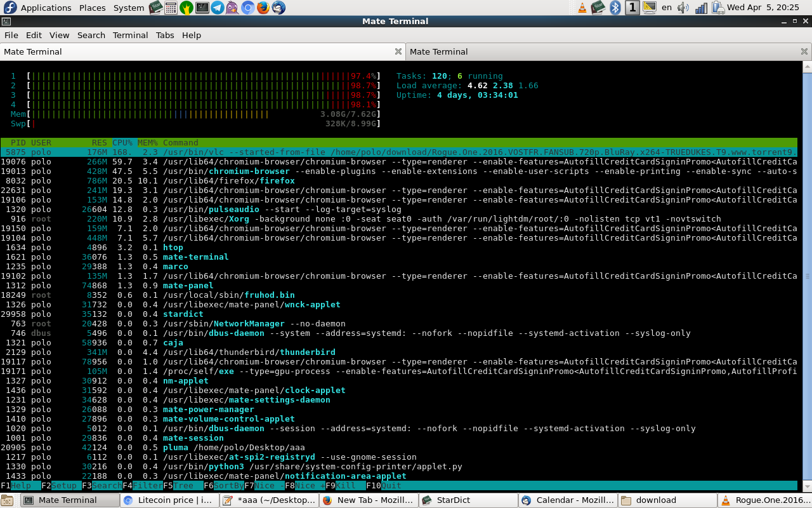Click the workspace 1 indicator in tray
This screenshot has width=812, height=508.
pyautogui.click(x=632, y=8)
